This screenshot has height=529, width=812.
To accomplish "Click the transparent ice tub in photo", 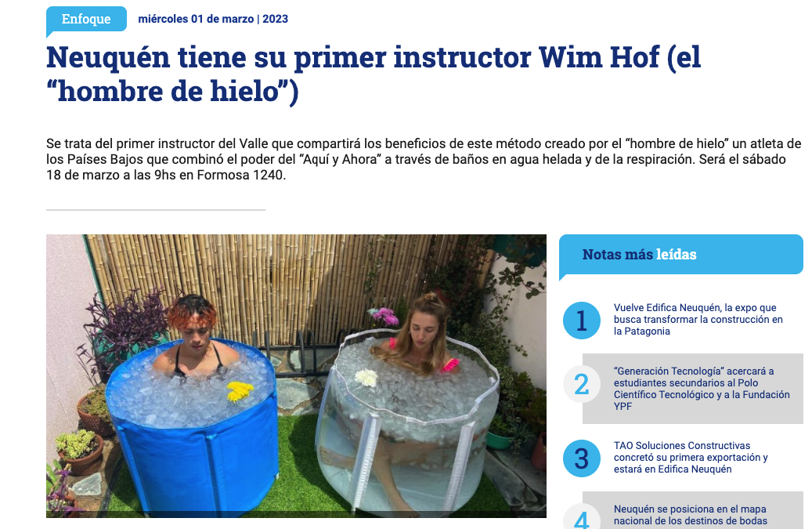I will coord(406,422).
